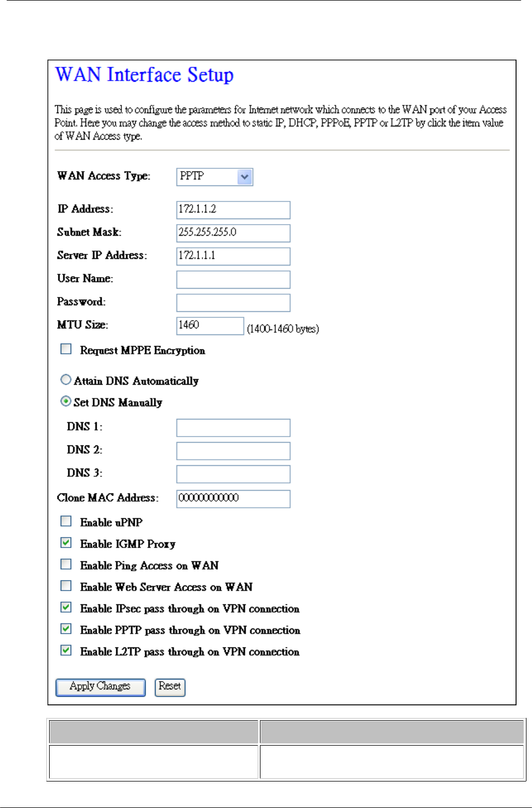Viewport: 532px width, 808px height.
Task: Focus the User Name text box
Action: [x=233, y=279]
